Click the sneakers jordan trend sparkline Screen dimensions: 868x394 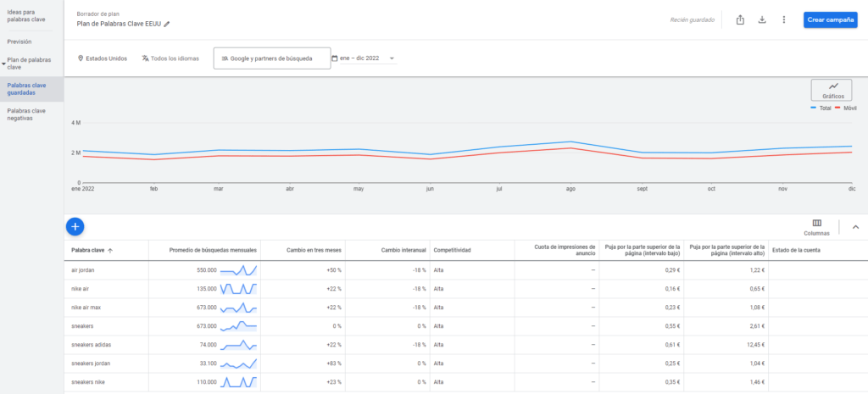coord(238,363)
